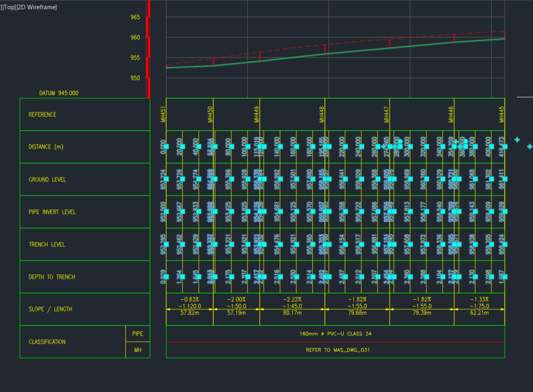Screen dimensions: 533x392
Task: Open the [2D Wireframe] visual style control
Action: pos(37,7)
